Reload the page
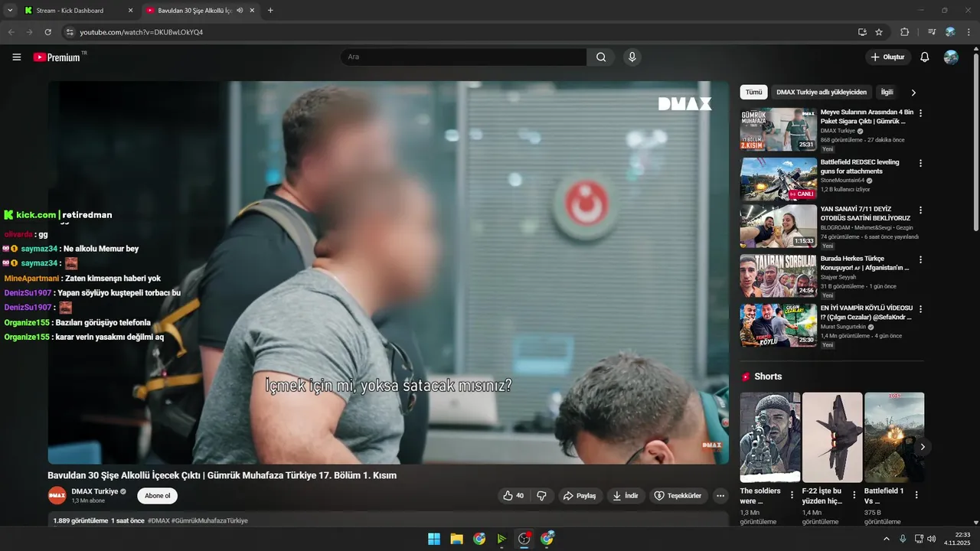Screen dimensions: 980x551 click(47, 32)
